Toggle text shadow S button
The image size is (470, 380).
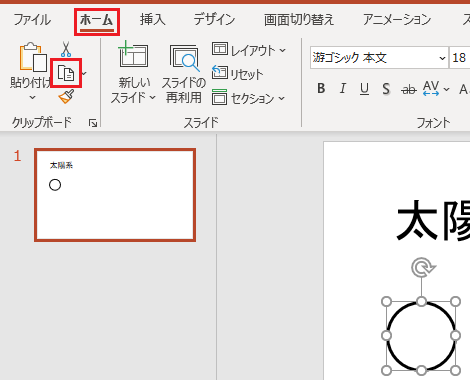coord(386,89)
